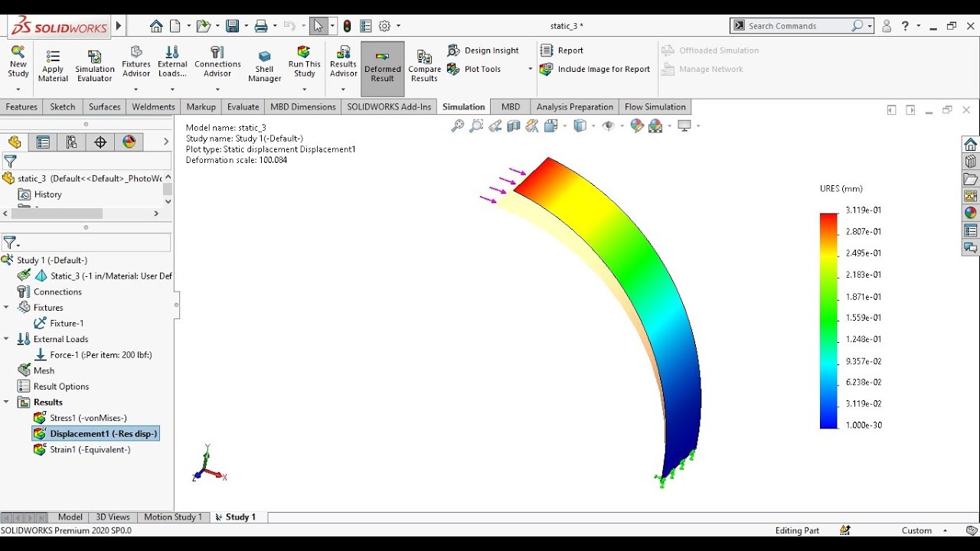
Task: Open the Flow Simulation ribbon tab
Action: tap(655, 107)
